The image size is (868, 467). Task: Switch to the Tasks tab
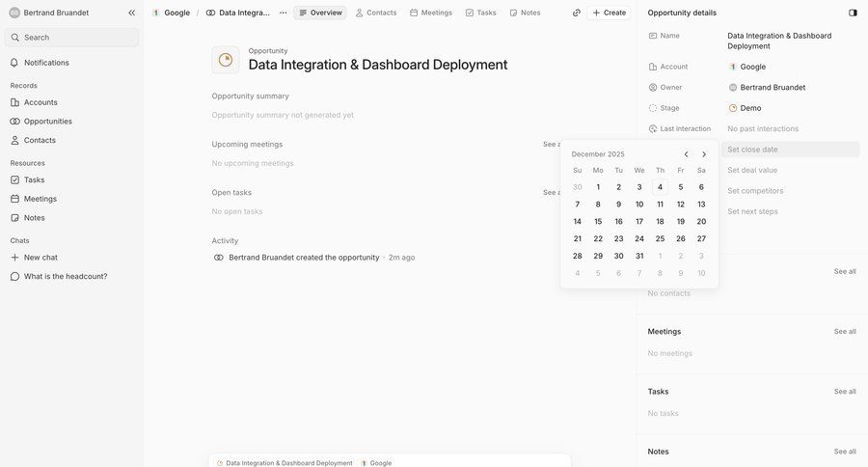(x=480, y=13)
